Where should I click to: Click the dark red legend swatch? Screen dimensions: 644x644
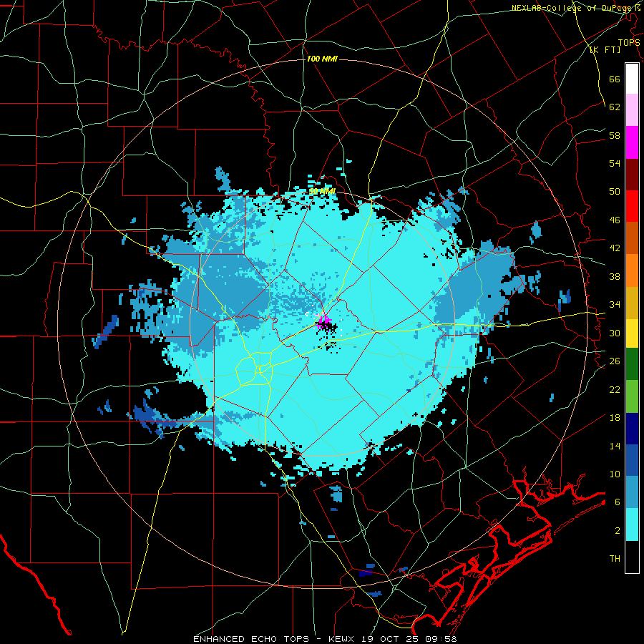pos(632,175)
